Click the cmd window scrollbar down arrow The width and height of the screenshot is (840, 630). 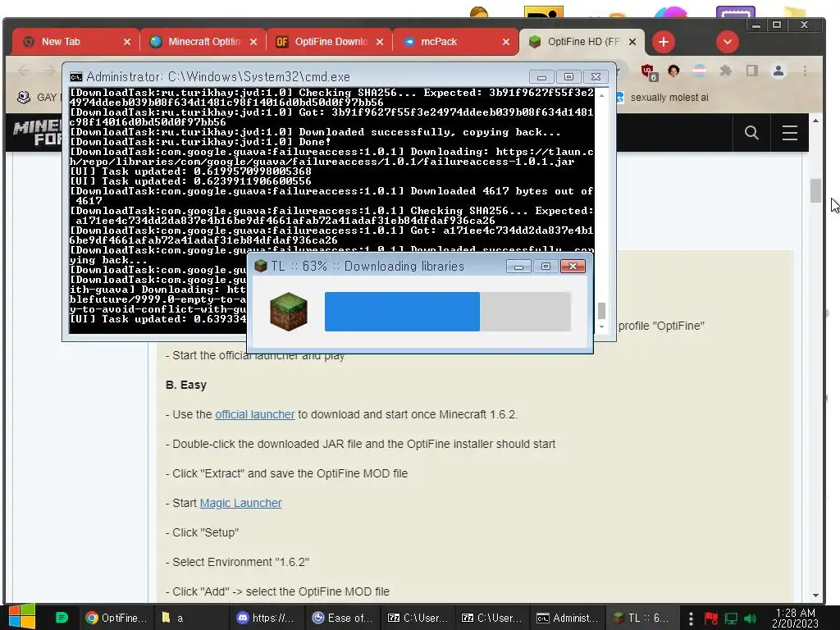pos(601,326)
